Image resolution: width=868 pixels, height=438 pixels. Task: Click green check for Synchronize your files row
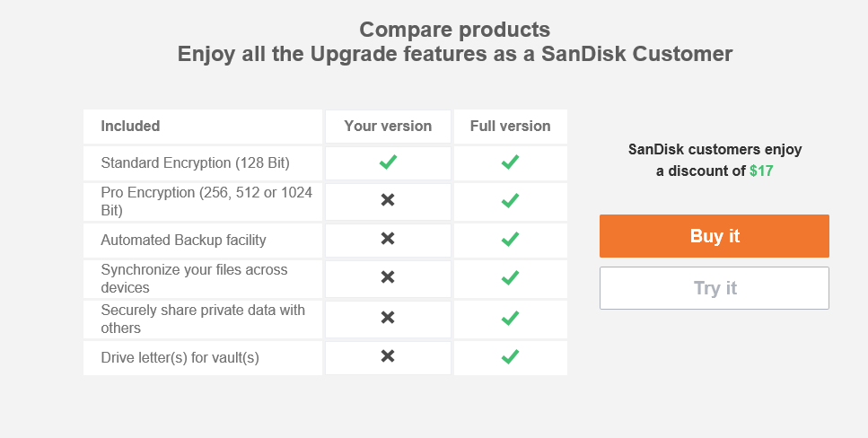coord(510,277)
